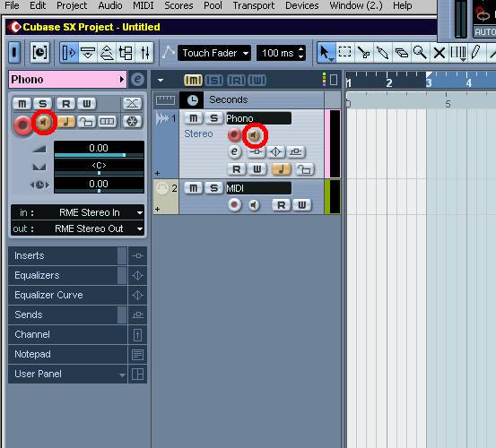Open the Channel inspector section
The height and width of the screenshot is (448, 496).
pos(67,334)
